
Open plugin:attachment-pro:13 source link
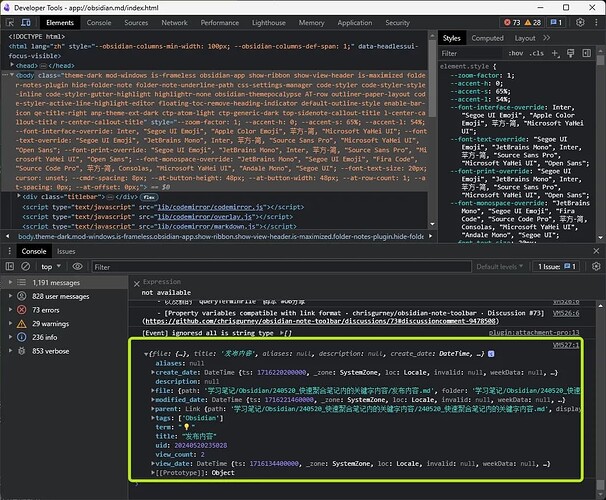534,333
